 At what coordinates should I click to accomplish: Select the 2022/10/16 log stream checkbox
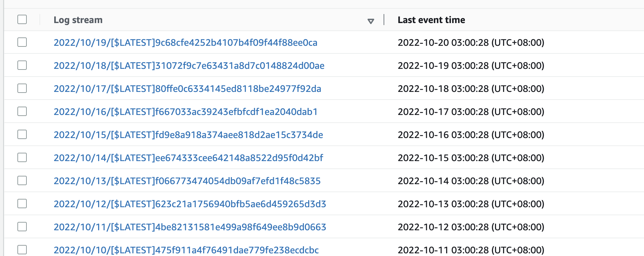(x=22, y=111)
